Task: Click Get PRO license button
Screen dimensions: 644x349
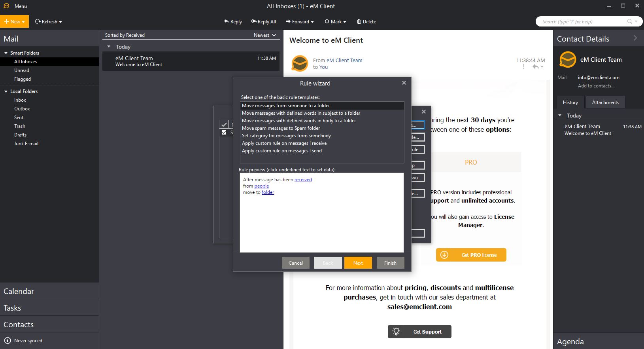Action: coord(471,255)
